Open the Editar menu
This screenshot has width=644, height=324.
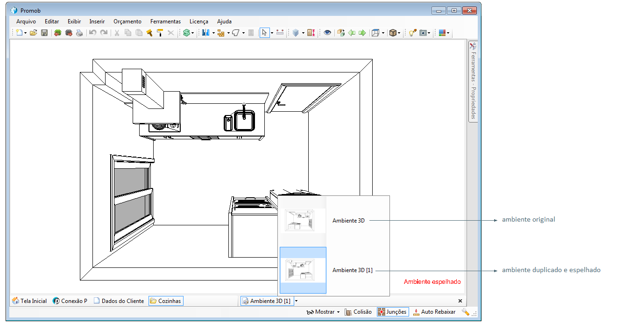tap(52, 22)
